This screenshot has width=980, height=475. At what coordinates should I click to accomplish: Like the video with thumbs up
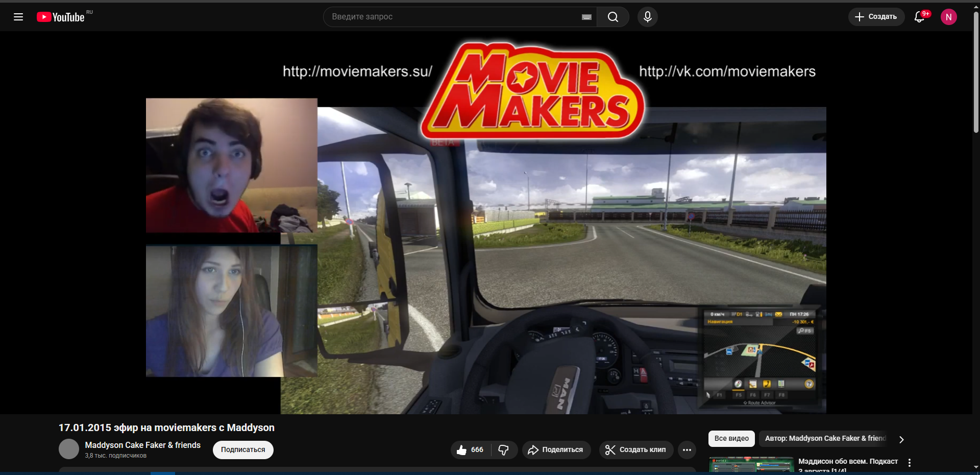pos(471,450)
